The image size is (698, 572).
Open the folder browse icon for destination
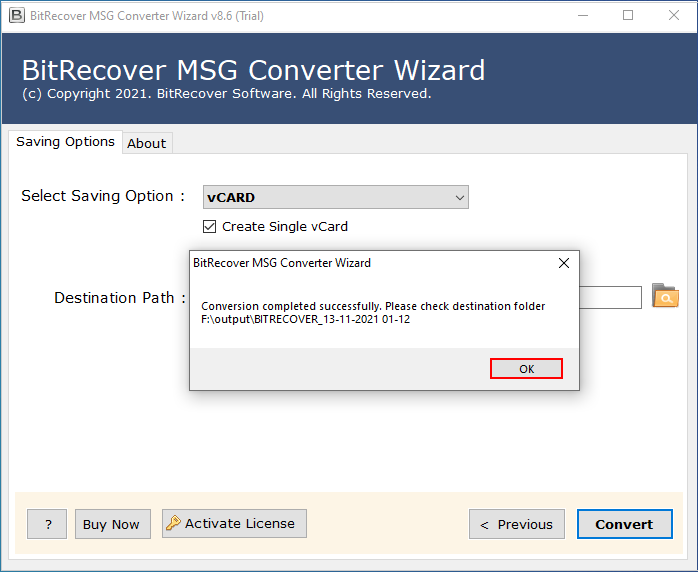point(665,296)
